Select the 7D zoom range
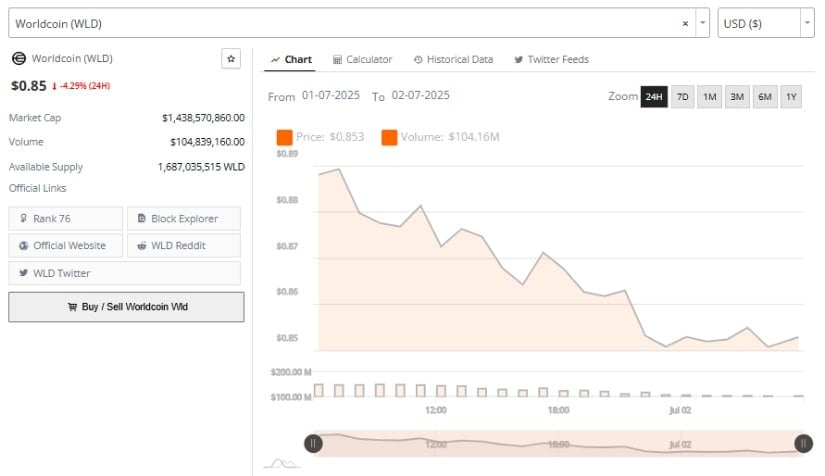825x476 pixels. (x=682, y=97)
